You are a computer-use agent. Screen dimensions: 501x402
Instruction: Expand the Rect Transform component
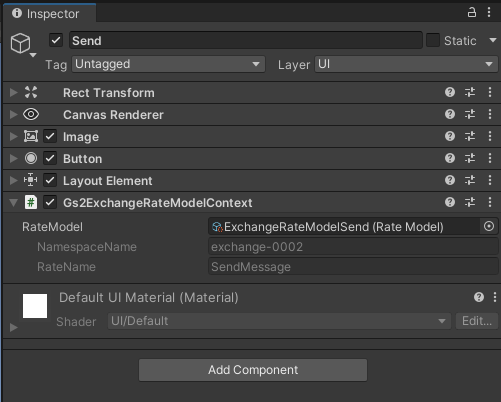tap(13, 92)
